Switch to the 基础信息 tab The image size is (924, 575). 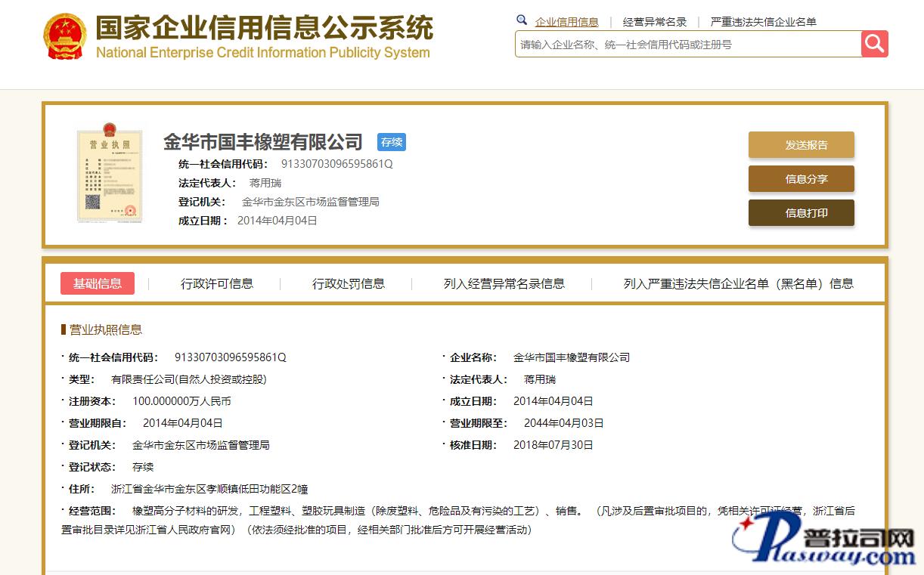(98, 283)
